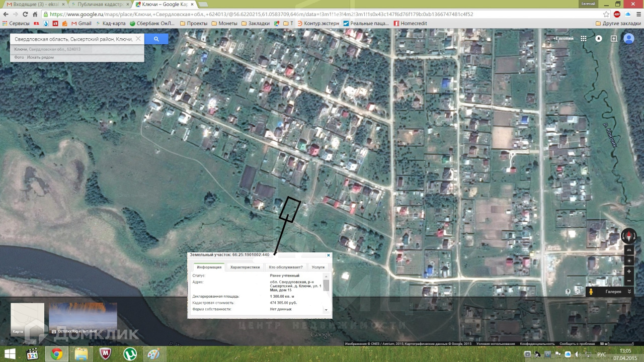
Task: Reset map orientation with the compass
Action: [x=629, y=236]
